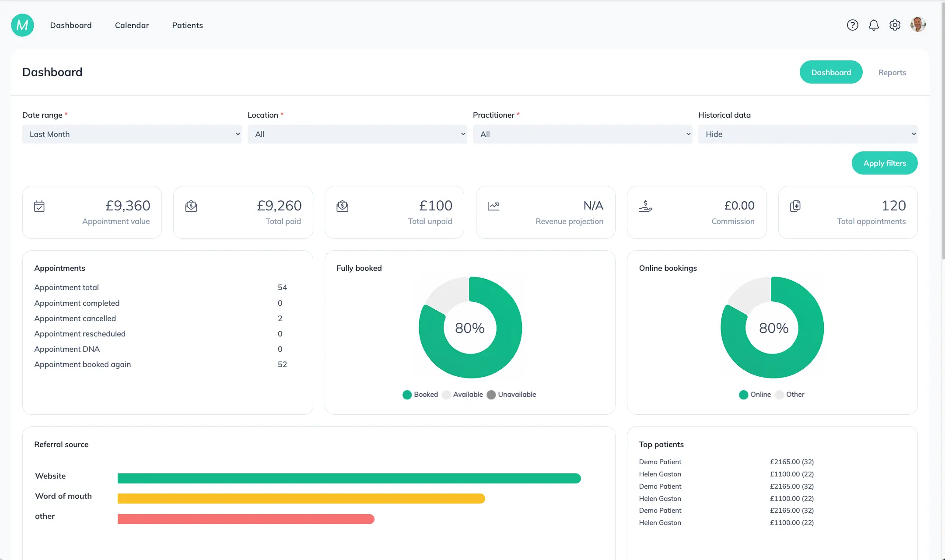The height and width of the screenshot is (560, 945).
Task: Switch to the Reports tab
Action: [892, 72]
